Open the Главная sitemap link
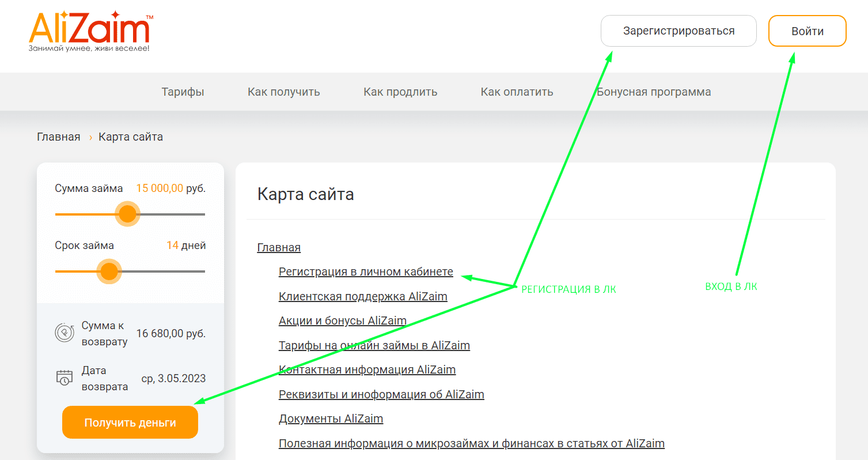Image resolution: width=868 pixels, height=460 pixels. [x=279, y=248]
